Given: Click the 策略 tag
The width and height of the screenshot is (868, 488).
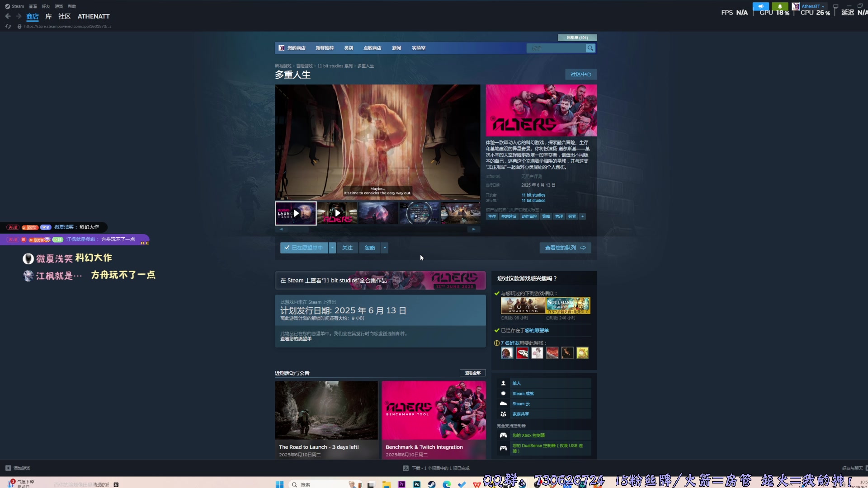Looking at the screenshot, I should [x=546, y=216].
